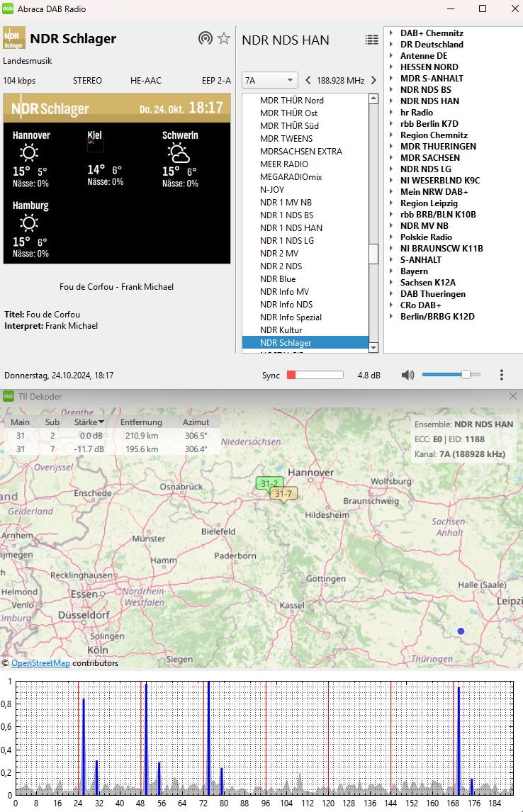Select Region Leipzig ensemble
The image size is (523, 812).
coord(429,203)
